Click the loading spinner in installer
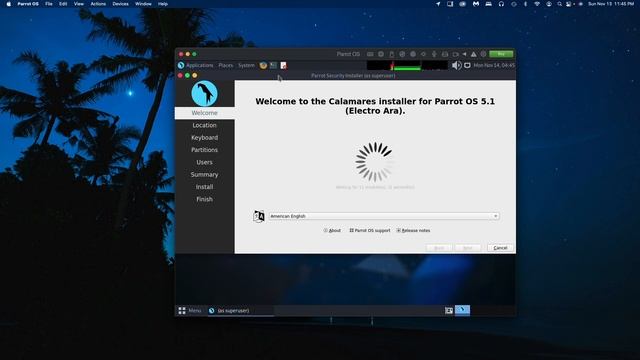Image resolution: width=640 pixels, height=360 pixels. 374,162
